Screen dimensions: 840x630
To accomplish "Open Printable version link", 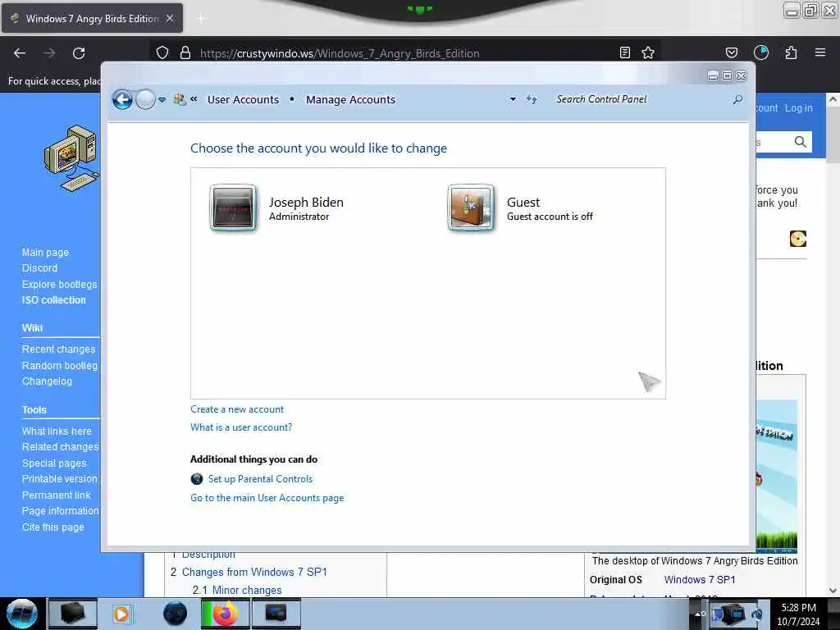I will pyautogui.click(x=59, y=479).
